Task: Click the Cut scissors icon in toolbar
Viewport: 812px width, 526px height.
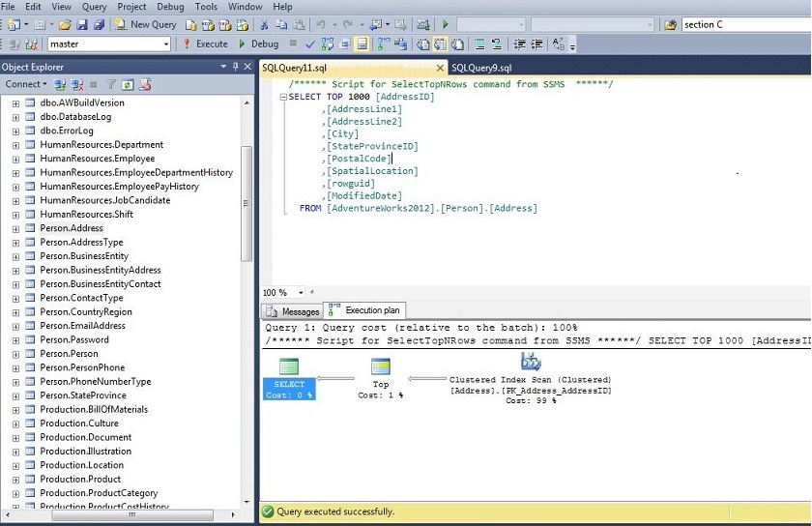Action: point(262,24)
